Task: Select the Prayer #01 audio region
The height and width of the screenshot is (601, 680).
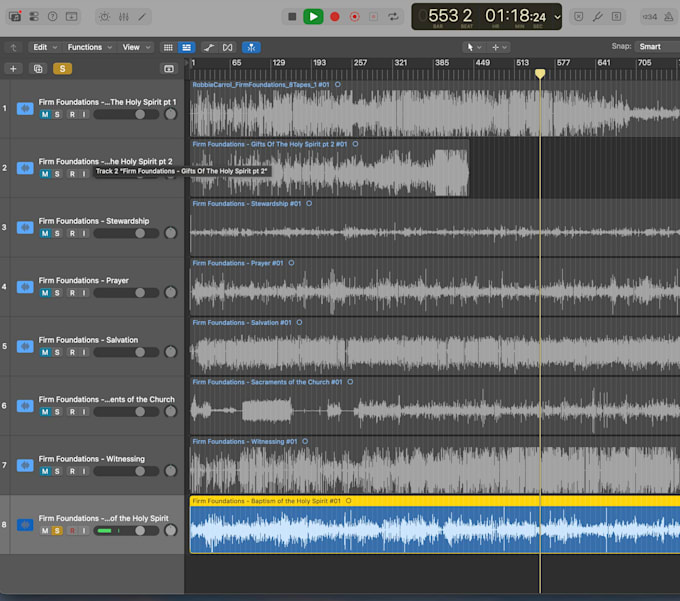Action: click(435, 287)
